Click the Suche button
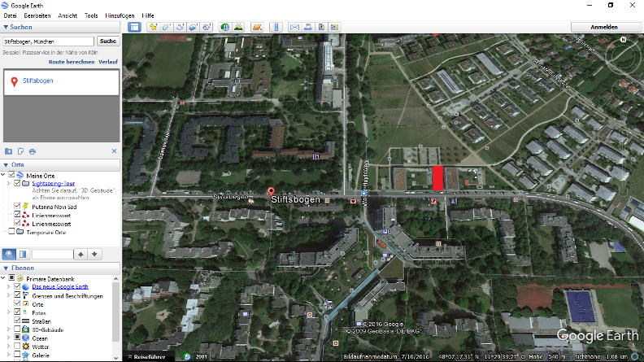644x362 pixels. (x=107, y=41)
